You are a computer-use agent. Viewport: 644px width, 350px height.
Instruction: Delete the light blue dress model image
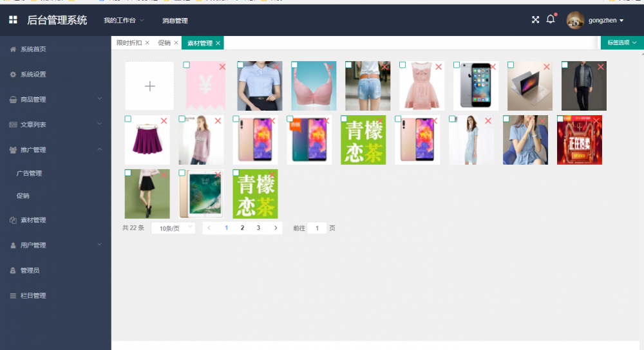coord(488,121)
